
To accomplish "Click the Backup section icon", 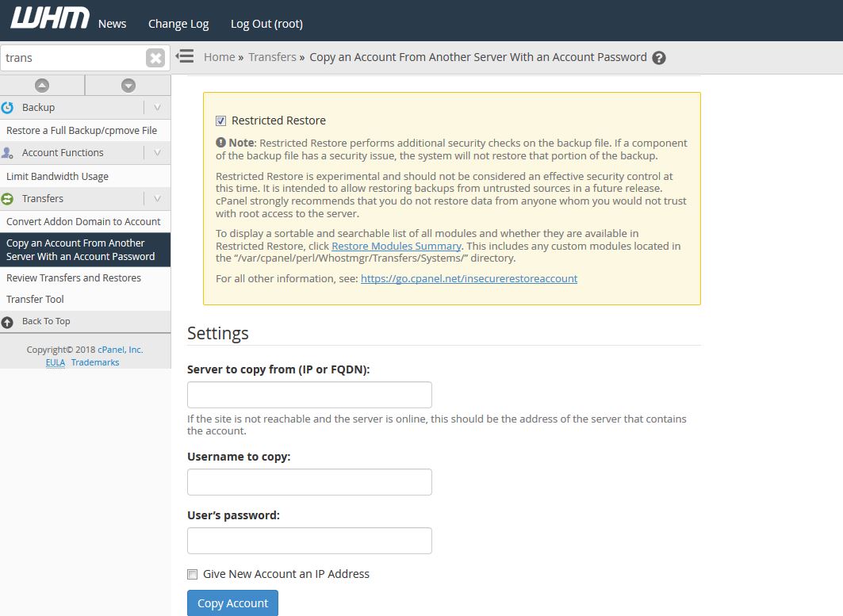I will click(x=8, y=108).
